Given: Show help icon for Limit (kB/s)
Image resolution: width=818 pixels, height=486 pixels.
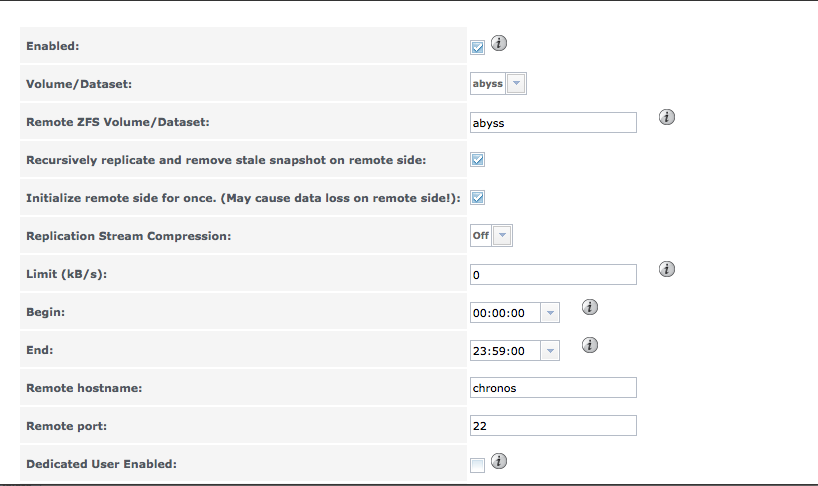Looking at the screenshot, I should [x=667, y=269].
